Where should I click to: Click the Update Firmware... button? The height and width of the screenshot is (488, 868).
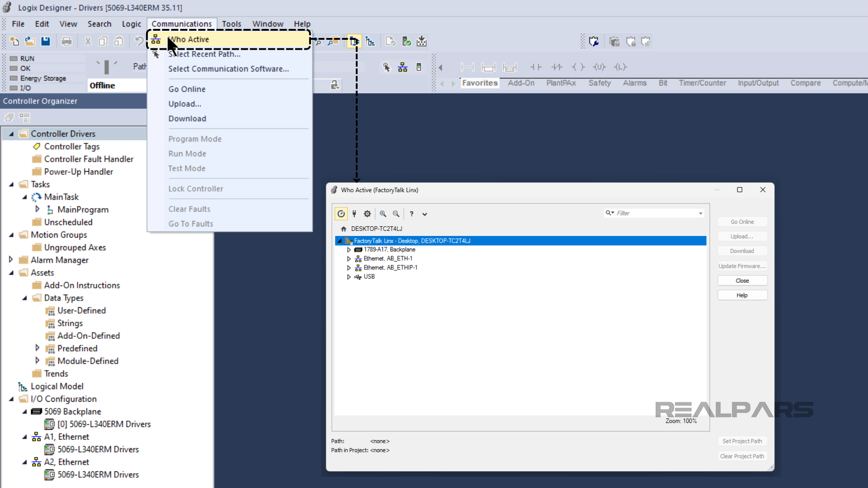tap(742, 266)
